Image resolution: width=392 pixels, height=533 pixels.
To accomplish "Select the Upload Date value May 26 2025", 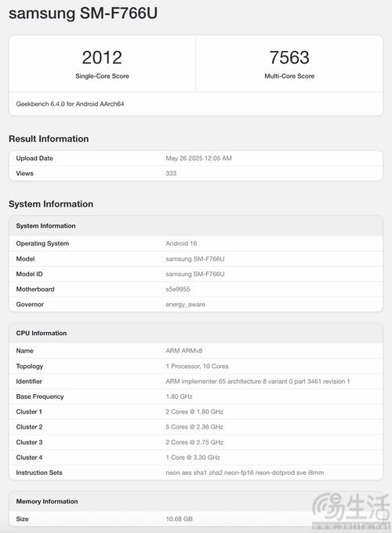I will pyautogui.click(x=198, y=159).
